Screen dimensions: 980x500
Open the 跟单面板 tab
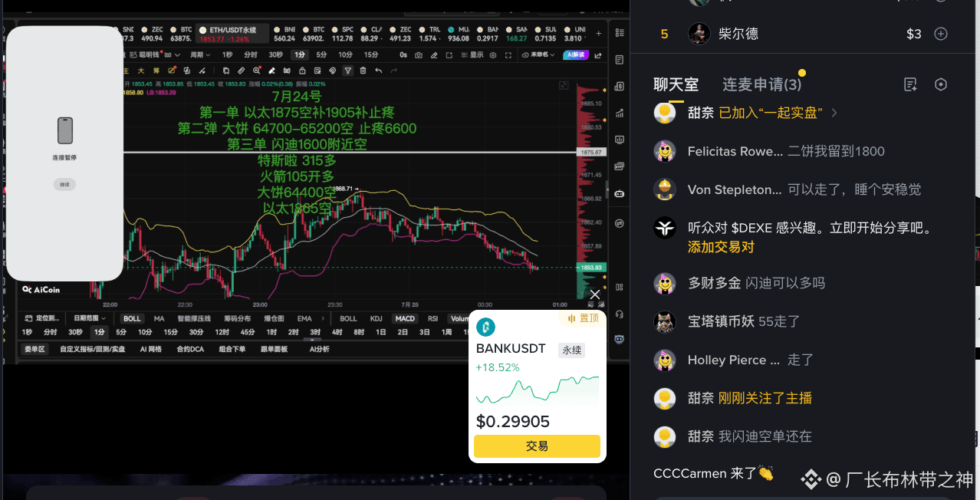(x=274, y=349)
